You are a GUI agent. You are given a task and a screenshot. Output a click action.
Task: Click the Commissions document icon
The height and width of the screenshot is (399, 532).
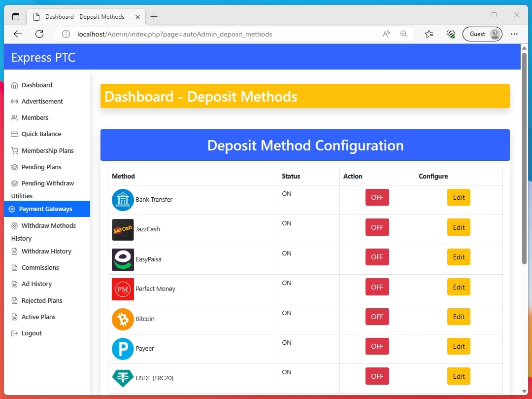coord(14,268)
